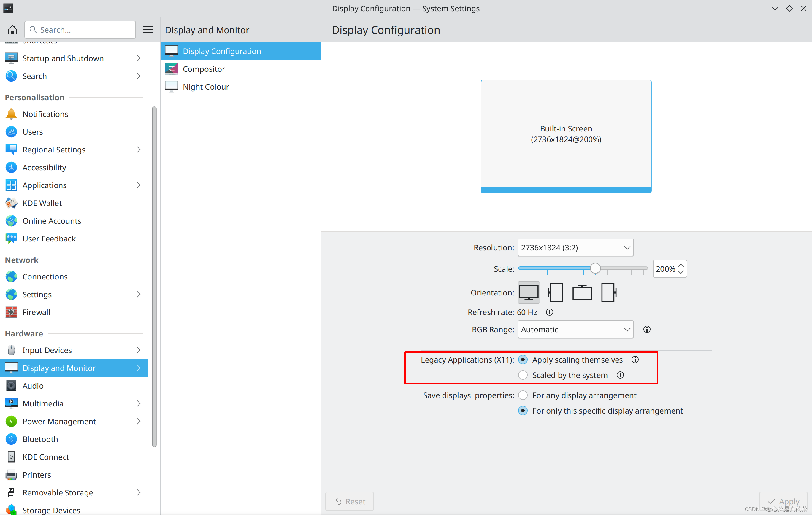Click the sidebar vertical scrollbar
Screen dimensions: 812x515
(154, 276)
